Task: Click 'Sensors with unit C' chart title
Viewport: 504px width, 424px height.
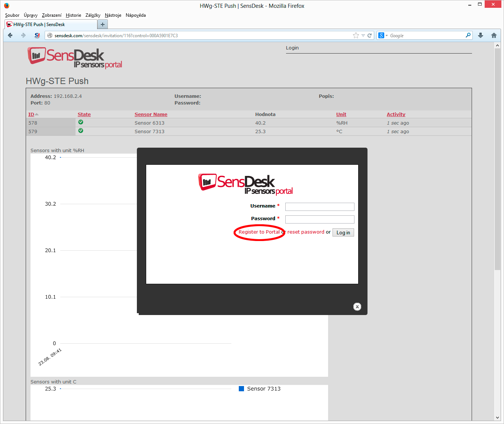Action: (53, 382)
